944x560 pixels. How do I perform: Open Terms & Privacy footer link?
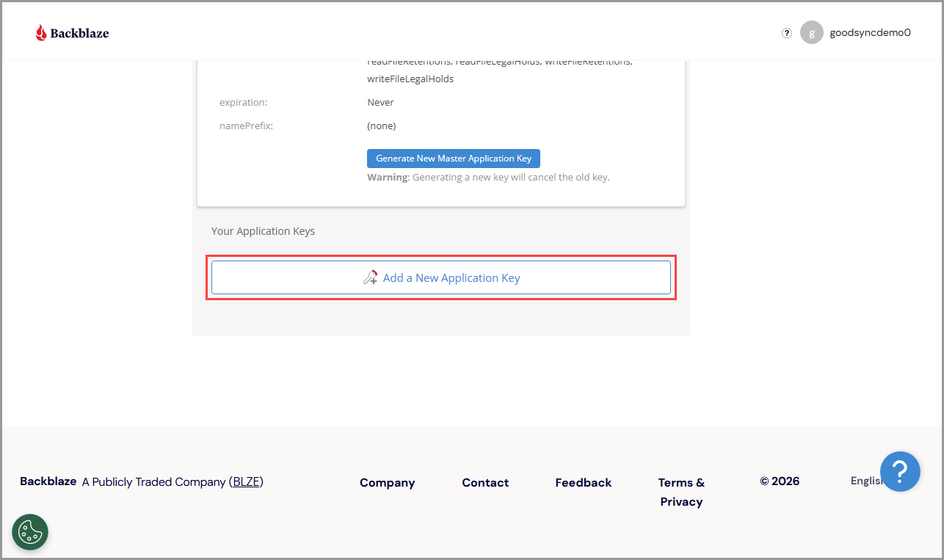(x=681, y=492)
